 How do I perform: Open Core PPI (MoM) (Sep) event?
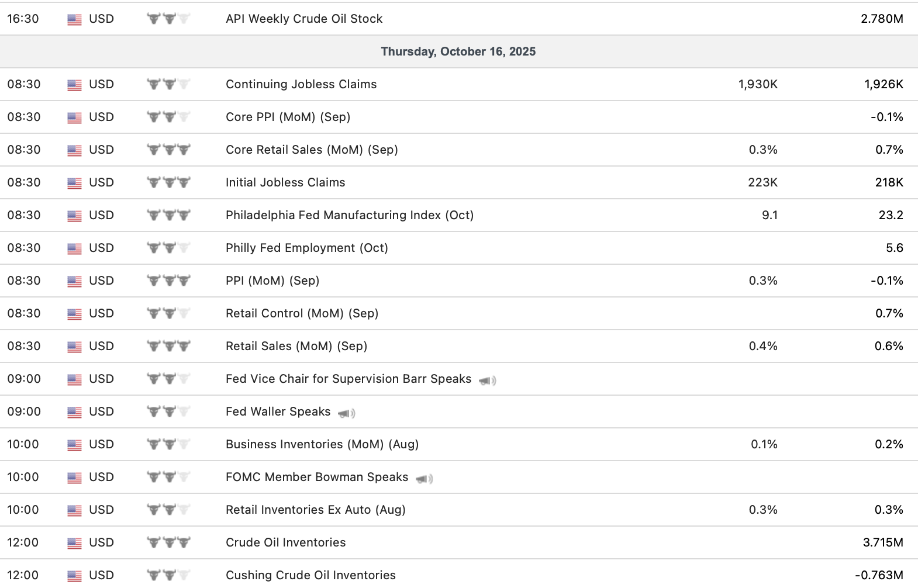(288, 117)
